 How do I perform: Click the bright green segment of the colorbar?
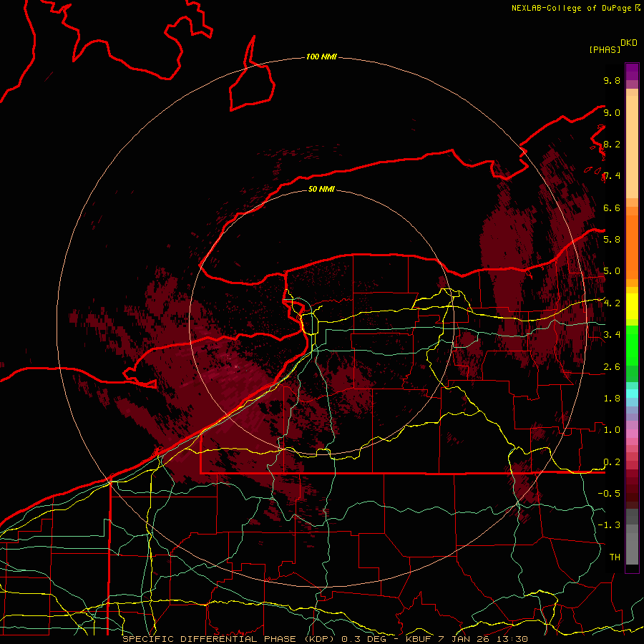632,345
